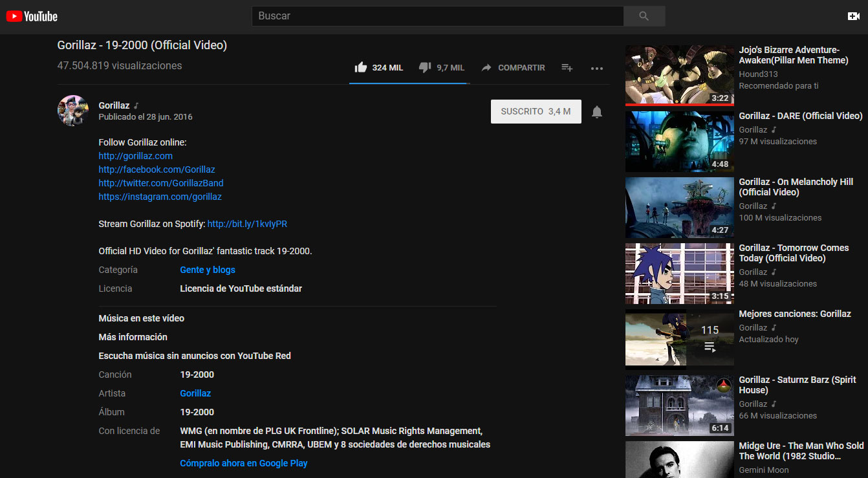Click the COMPARTIR label
868x478 pixels.
tap(521, 68)
